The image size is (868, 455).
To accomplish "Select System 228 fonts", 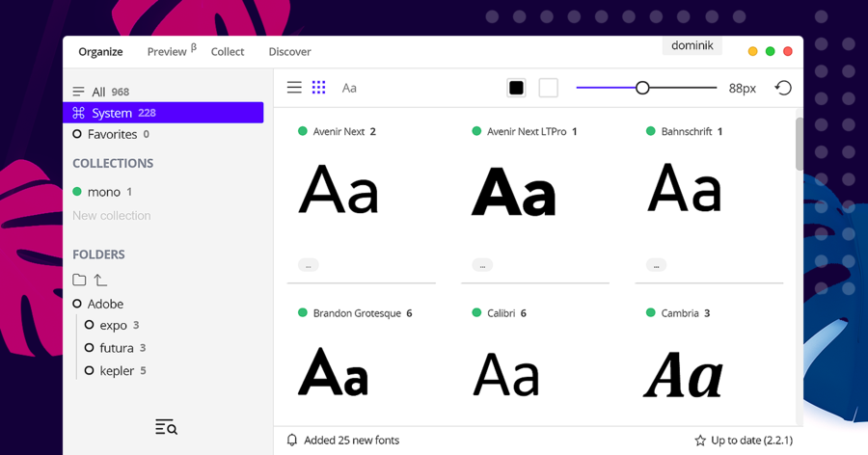I will [x=163, y=113].
